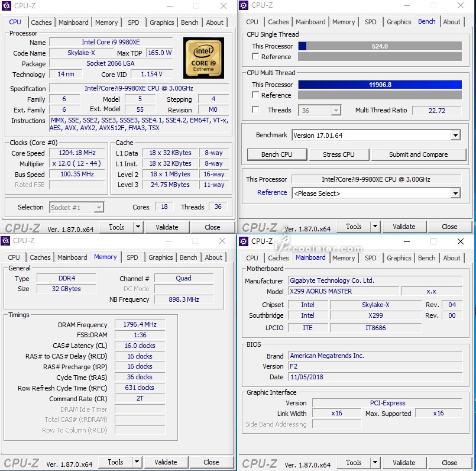
Task: Open the CPU tab in the Memory window
Action: coord(14,257)
